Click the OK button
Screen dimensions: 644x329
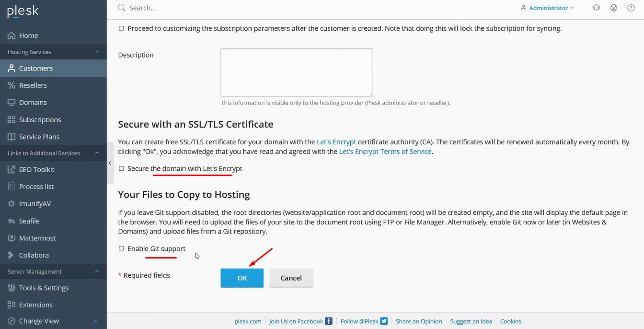click(242, 278)
